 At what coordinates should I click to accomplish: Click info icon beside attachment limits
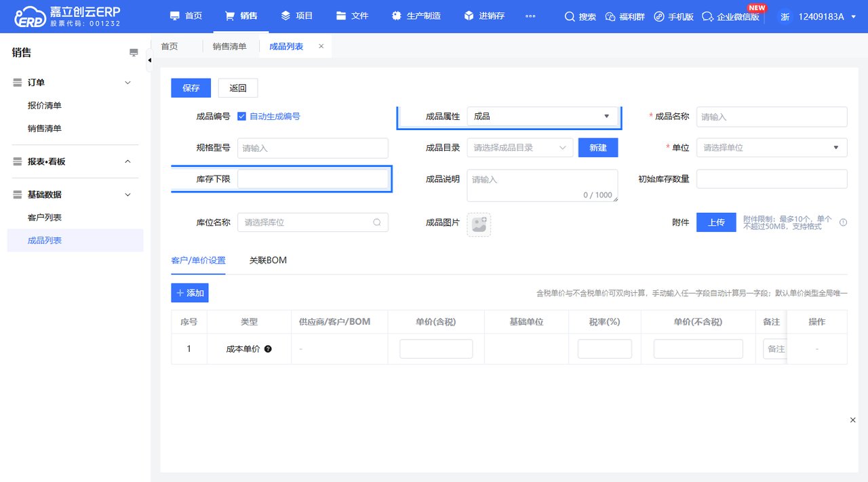pyautogui.click(x=844, y=222)
